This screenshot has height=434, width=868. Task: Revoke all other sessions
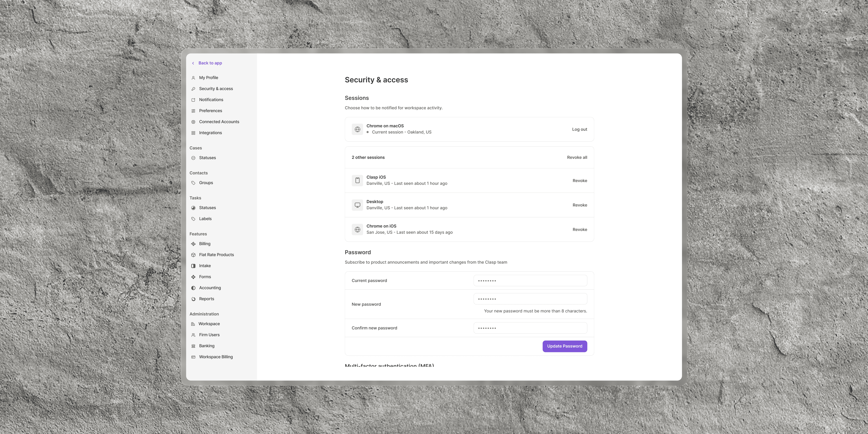(x=577, y=157)
